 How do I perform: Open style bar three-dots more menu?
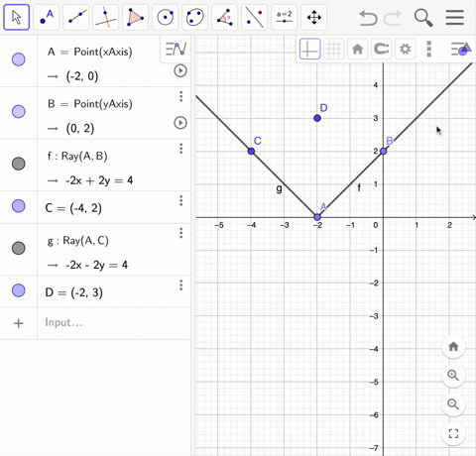tap(428, 50)
